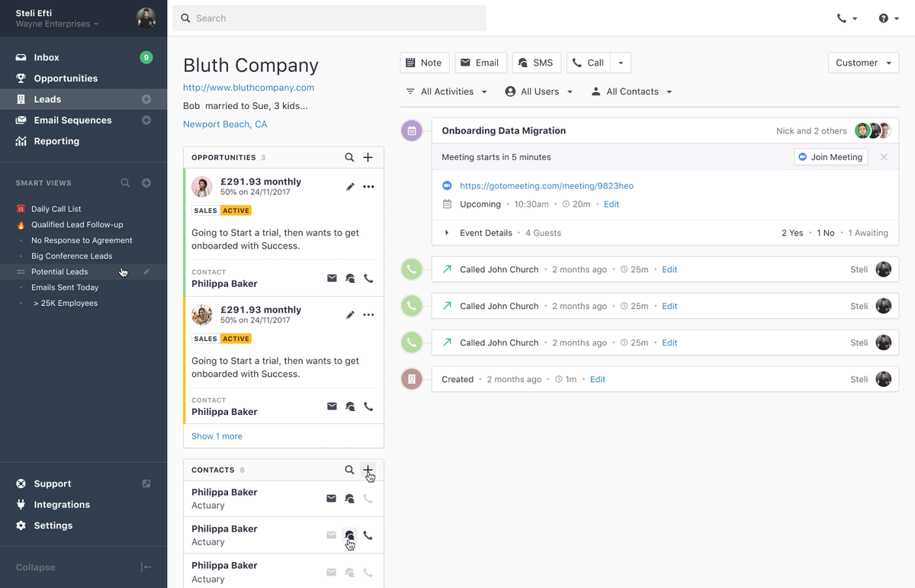Open Emails Sent Today smart view
Viewport: 915px width, 588px height.
coord(65,288)
